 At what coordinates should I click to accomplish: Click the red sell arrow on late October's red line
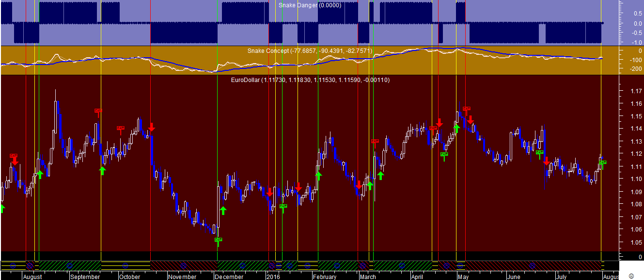(x=151, y=127)
